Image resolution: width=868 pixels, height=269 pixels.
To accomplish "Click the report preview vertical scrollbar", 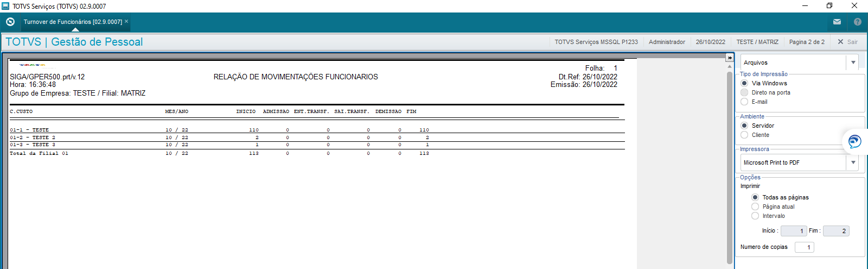I will pyautogui.click(x=730, y=167).
